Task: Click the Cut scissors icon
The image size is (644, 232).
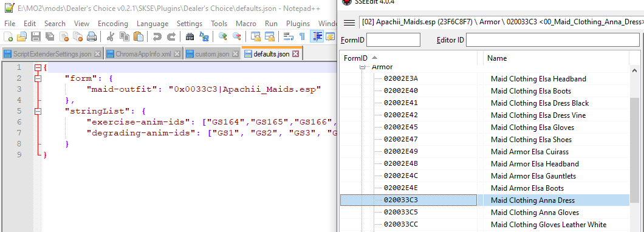Action: 110,36
